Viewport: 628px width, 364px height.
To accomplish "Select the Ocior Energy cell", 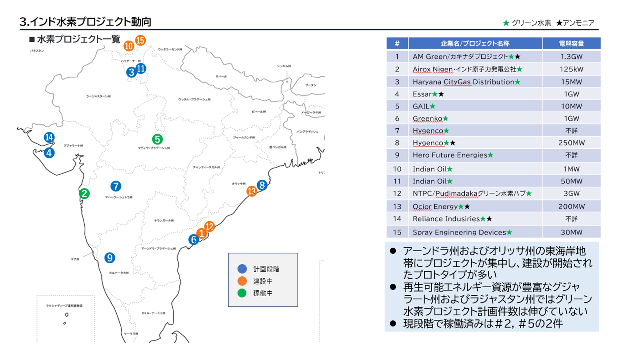I will (x=475, y=206).
